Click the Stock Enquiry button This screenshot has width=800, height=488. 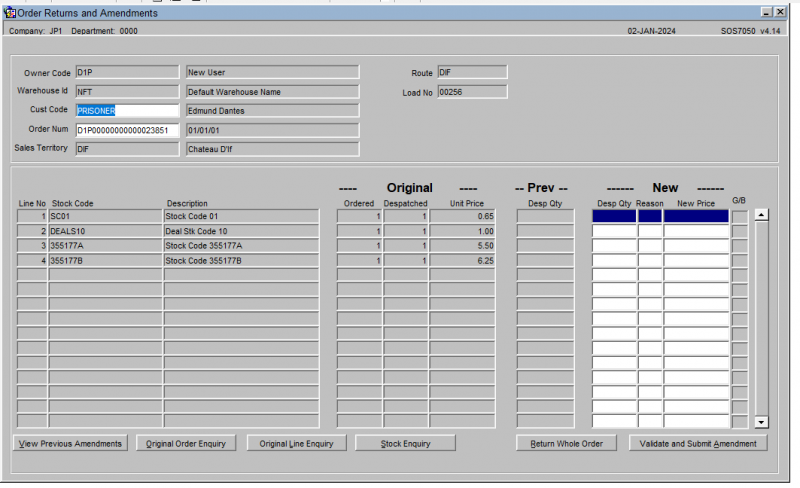tap(405, 444)
